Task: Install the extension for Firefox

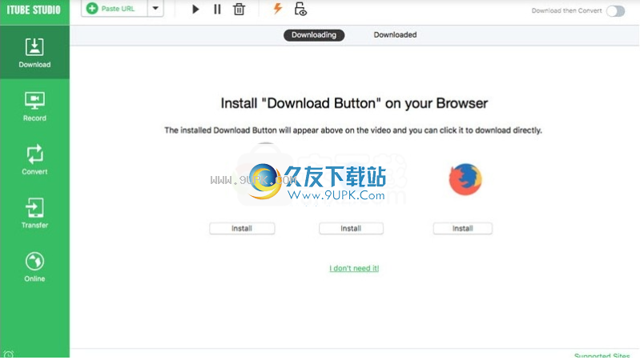Action: pos(462,228)
